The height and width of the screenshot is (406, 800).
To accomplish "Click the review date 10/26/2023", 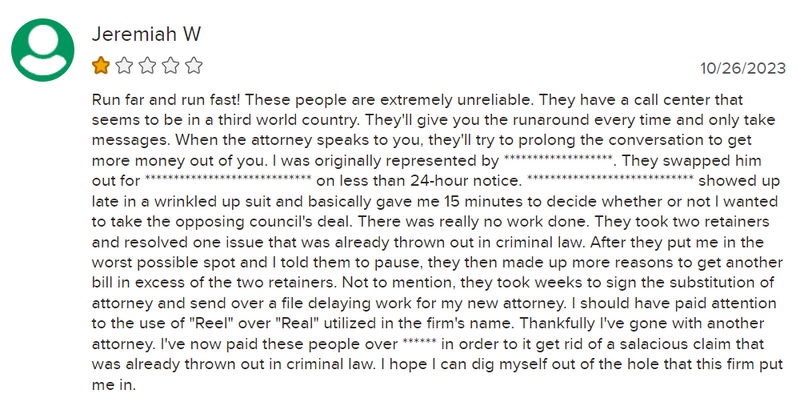I will [x=743, y=68].
